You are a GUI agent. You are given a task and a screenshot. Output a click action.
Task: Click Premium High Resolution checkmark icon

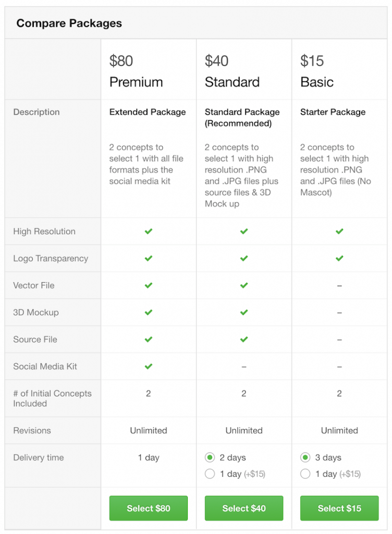click(149, 232)
